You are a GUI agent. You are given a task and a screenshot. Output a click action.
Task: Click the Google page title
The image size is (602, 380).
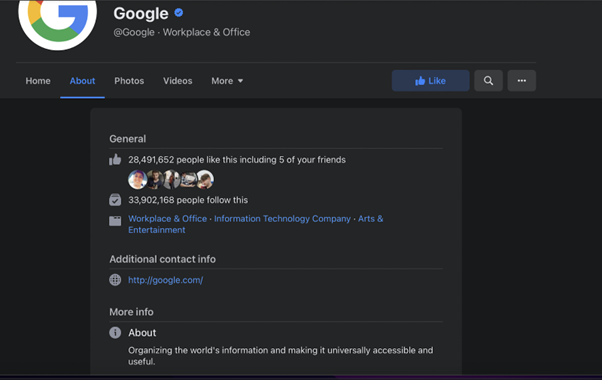(x=141, y=13)
